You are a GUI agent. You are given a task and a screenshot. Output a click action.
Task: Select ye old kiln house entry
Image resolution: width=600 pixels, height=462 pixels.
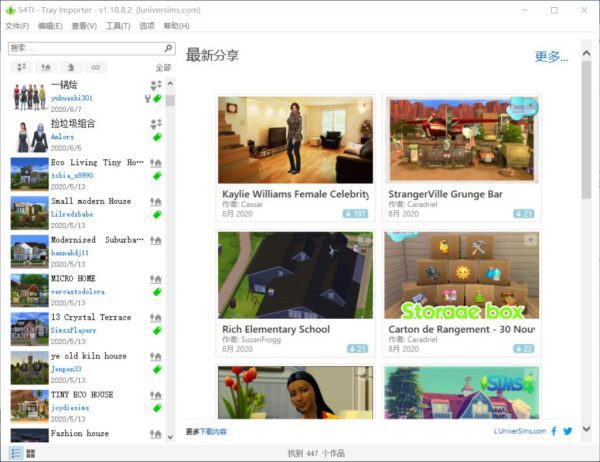tap(87, 367)
